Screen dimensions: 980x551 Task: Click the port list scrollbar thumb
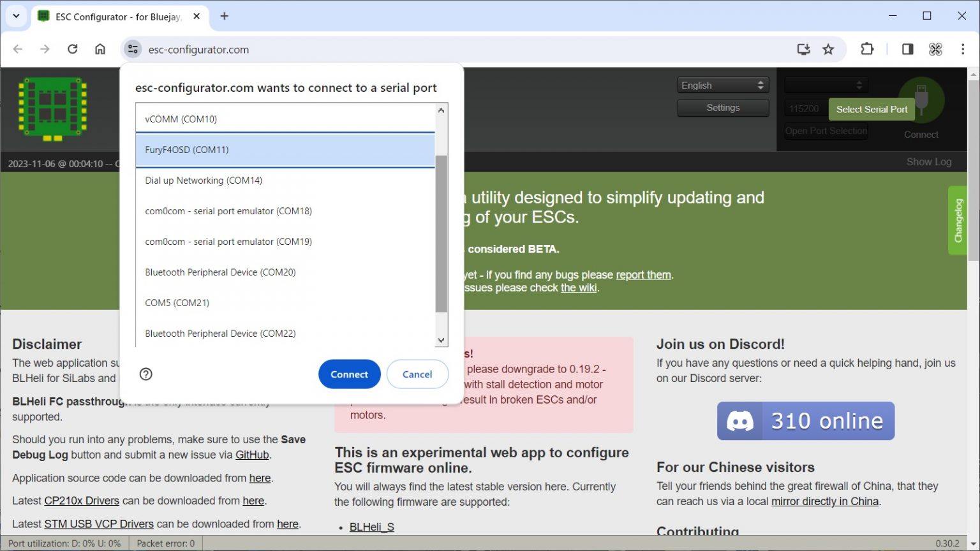pyautogui.click(x=441, y=233)
